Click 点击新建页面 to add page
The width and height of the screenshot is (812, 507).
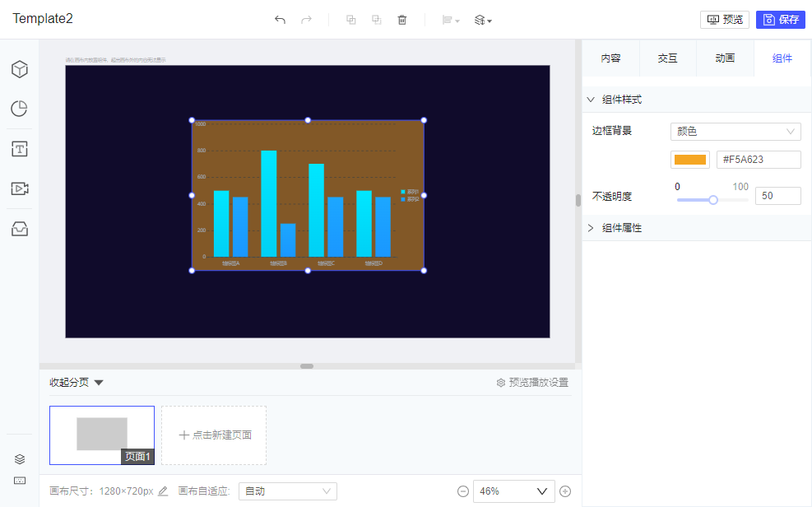(x=214, y=435)
